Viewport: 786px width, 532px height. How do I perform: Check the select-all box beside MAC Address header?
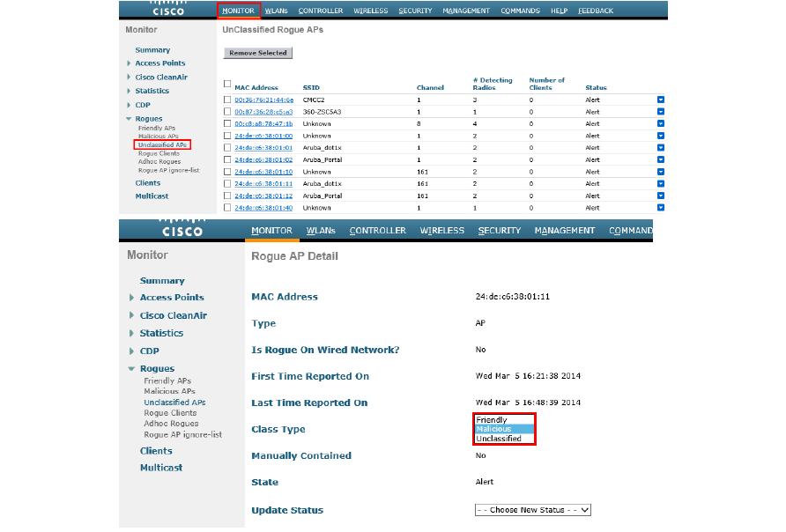tap(227, 84)
